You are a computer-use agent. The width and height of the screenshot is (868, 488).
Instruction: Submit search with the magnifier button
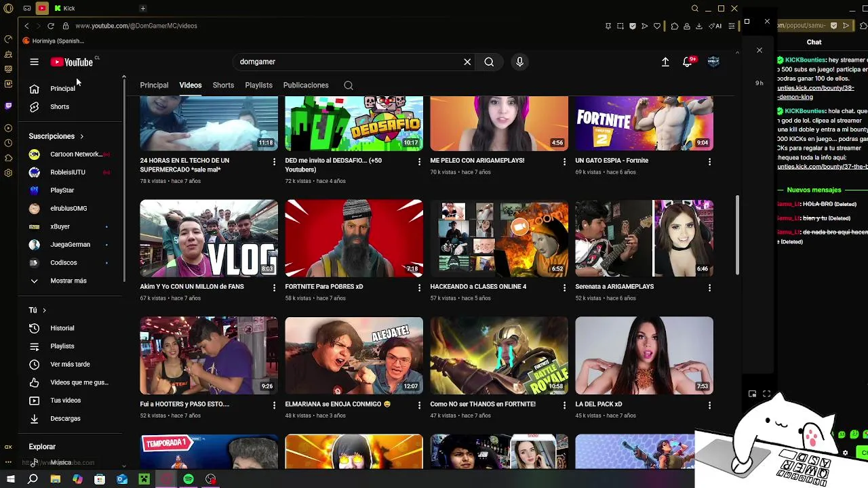(x=489, y=62)
